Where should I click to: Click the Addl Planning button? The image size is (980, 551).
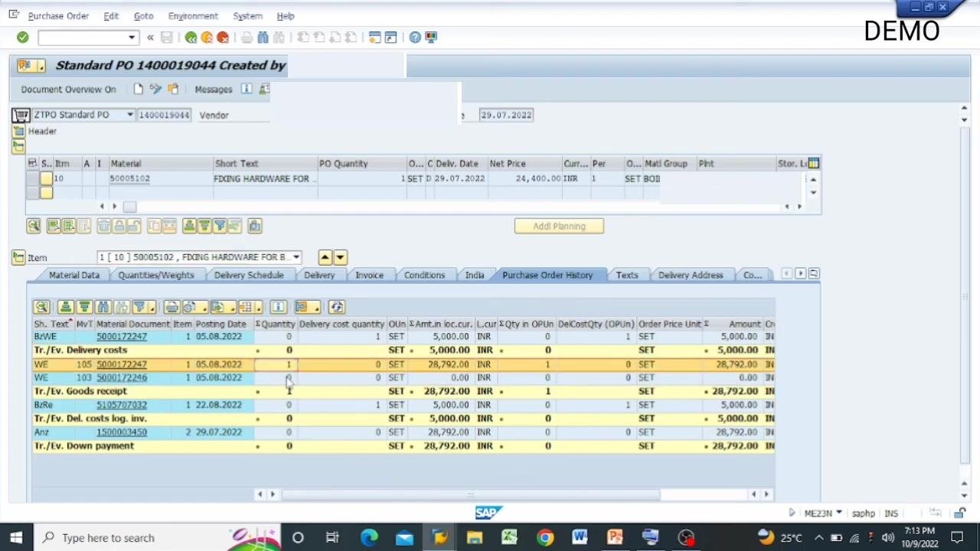(x=559, y=226)
